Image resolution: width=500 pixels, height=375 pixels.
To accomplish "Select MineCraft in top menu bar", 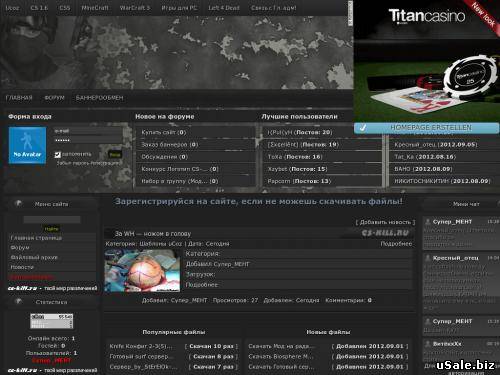I will point(95,8).
